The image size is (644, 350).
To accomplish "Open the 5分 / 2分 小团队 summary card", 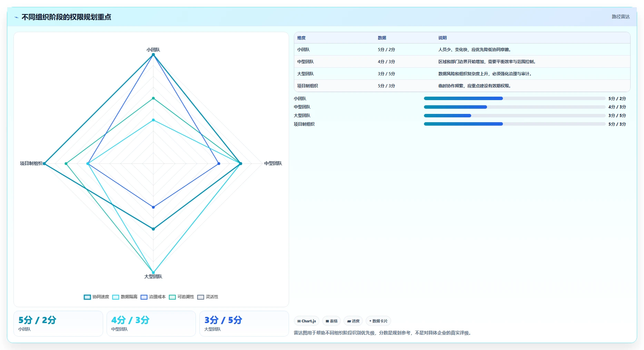I will click(x=58, y=323).
